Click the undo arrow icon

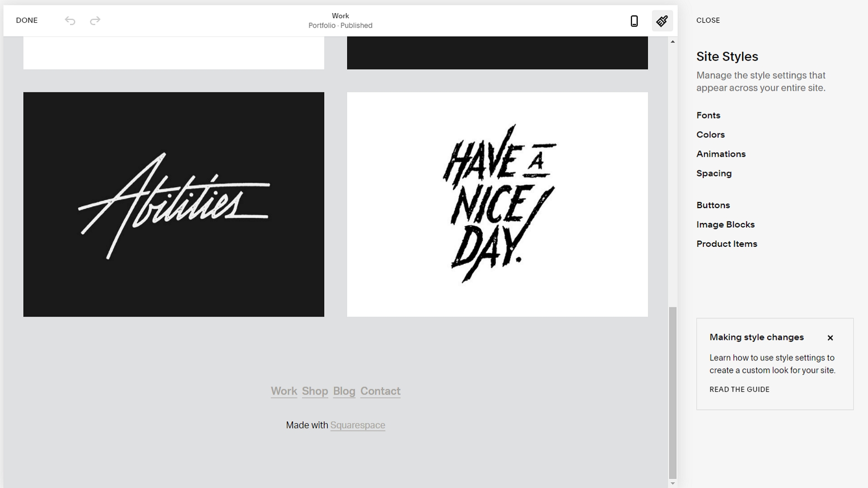point(70,20)
